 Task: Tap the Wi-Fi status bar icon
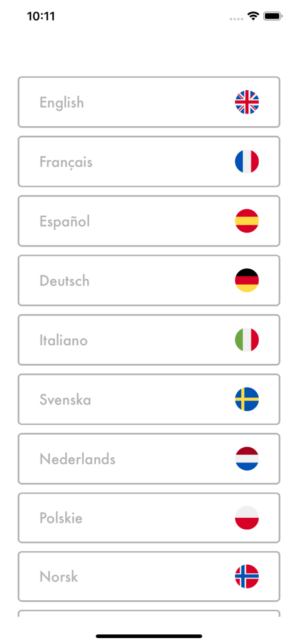click(x=253, y=16)
